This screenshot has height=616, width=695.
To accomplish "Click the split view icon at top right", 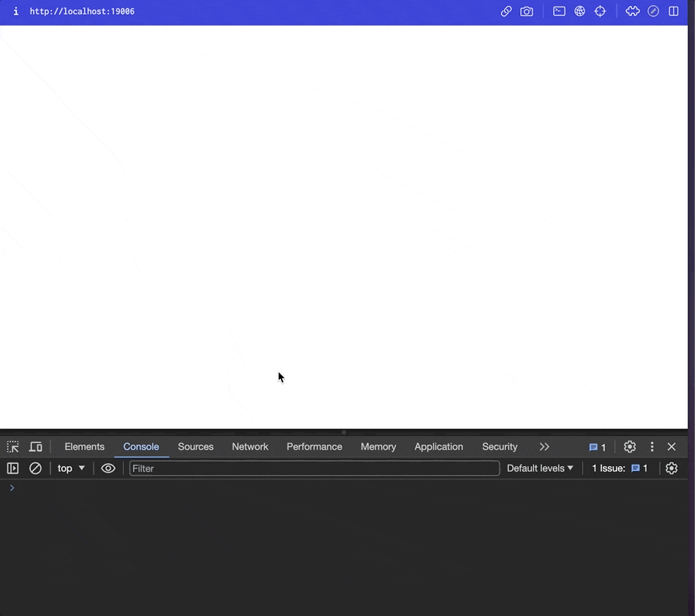I will (x=673, y=11).
